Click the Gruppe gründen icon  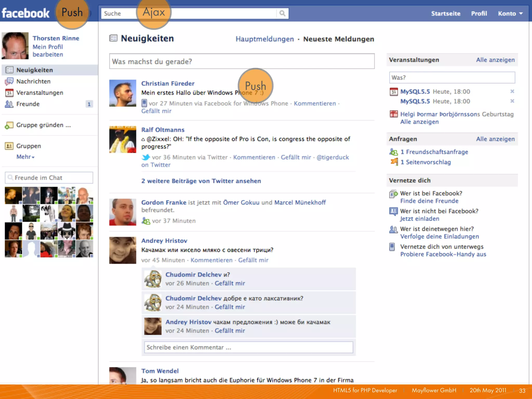(9, 125)
